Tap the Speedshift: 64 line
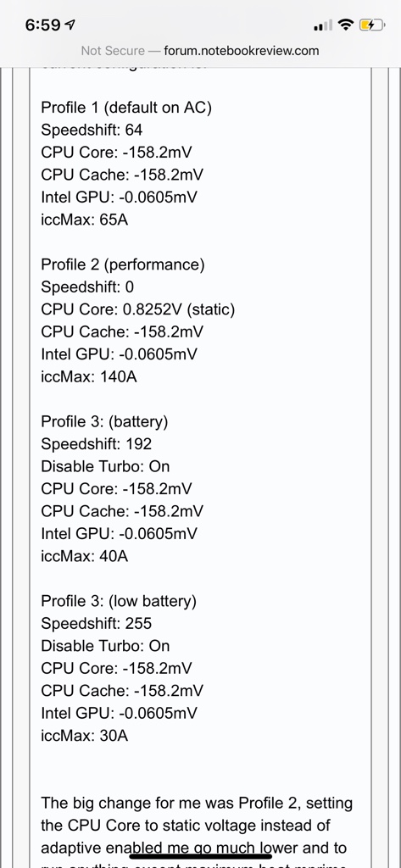The image size is (401, 868). 92,130
